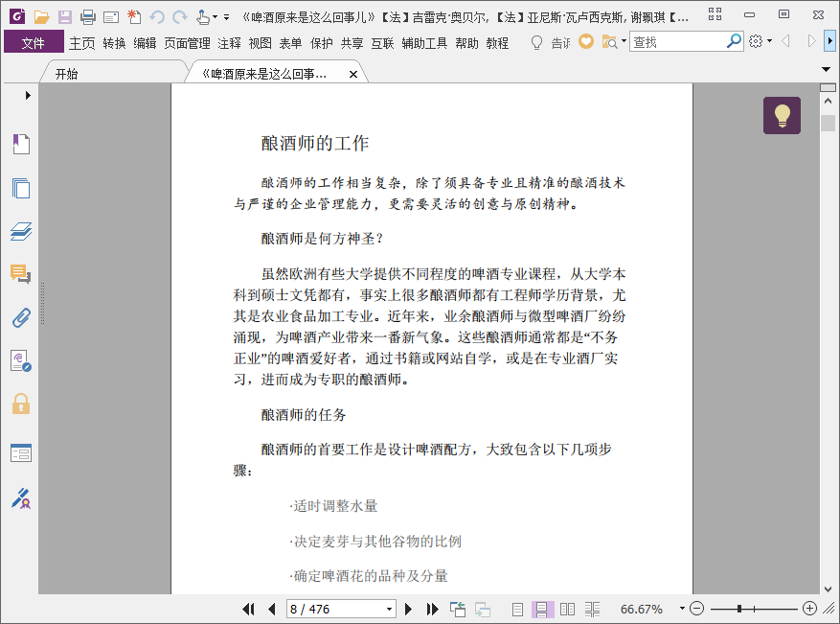This screenshot has width=840, height=624.
Task: Go to previous page arrow
Action: 272,609
